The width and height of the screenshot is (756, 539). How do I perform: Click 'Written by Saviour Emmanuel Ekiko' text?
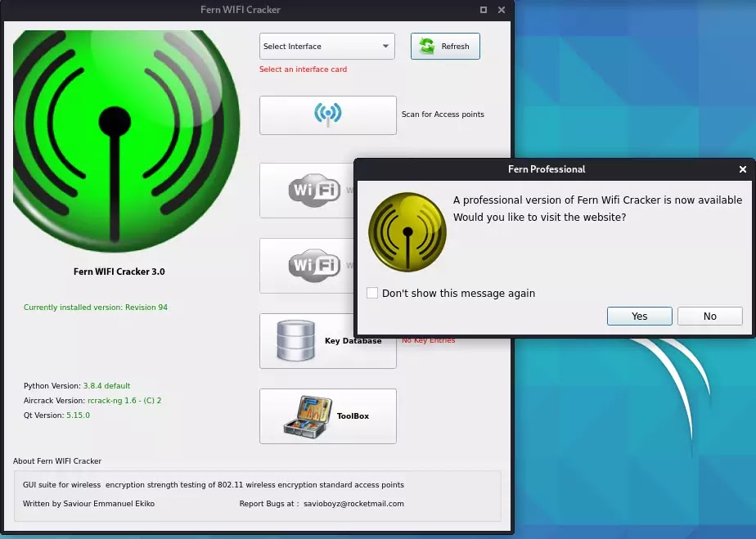click(x=88, y=503)
